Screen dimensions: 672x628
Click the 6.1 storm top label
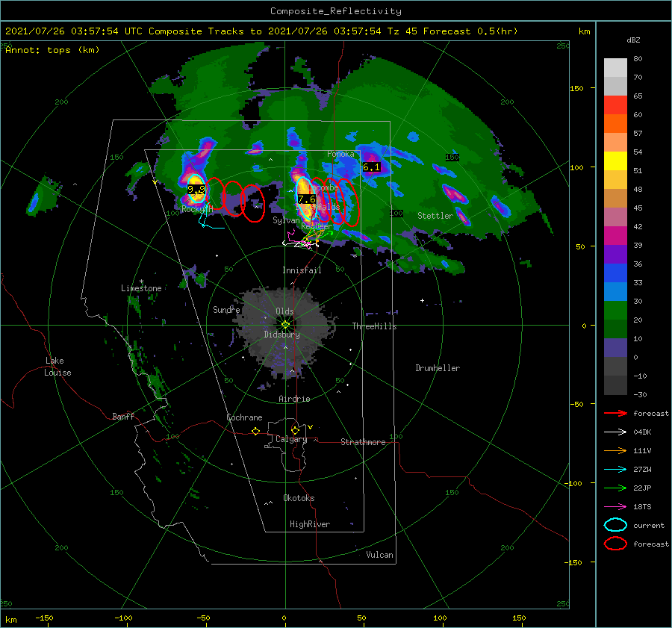[372, 167]
